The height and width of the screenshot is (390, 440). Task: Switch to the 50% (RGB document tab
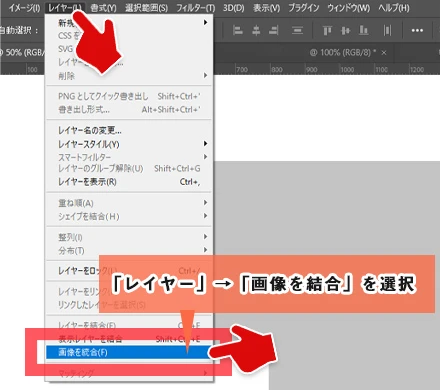pyautogui.click(x=22, y=52)
